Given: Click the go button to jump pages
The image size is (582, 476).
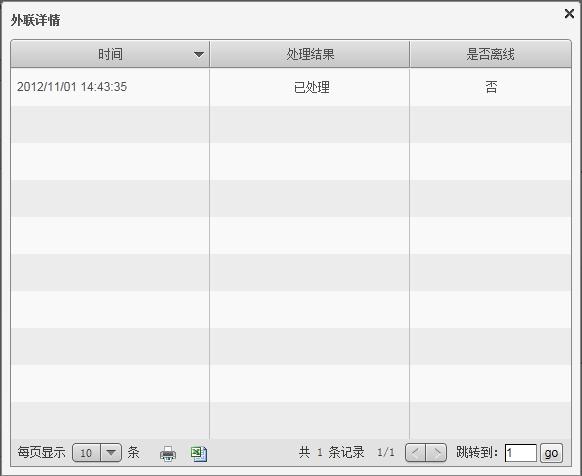Looking at the screenshot, I should tap(551, 453).
